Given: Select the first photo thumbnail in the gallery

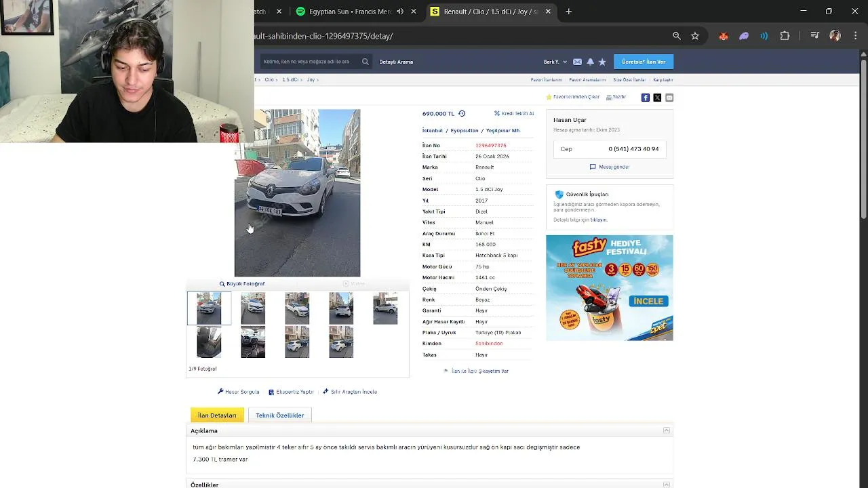Looking at the screenshot, I should pos(209,308).
